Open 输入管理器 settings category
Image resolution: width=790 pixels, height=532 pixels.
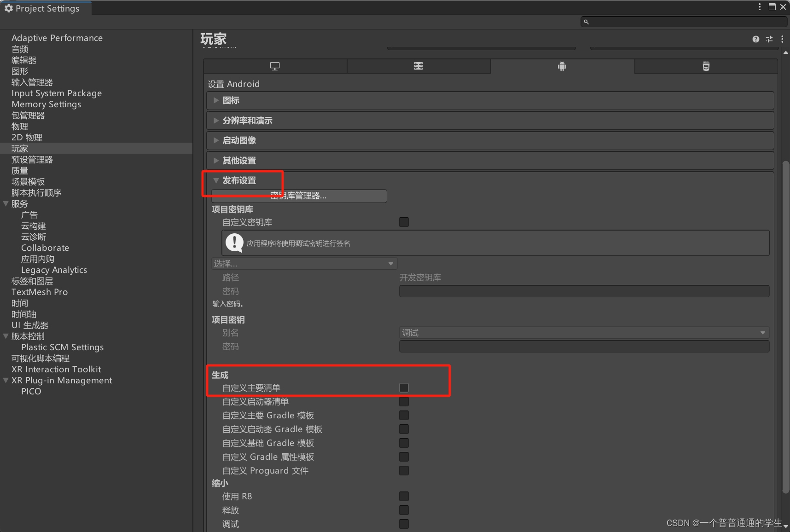(x=32, y=82)
